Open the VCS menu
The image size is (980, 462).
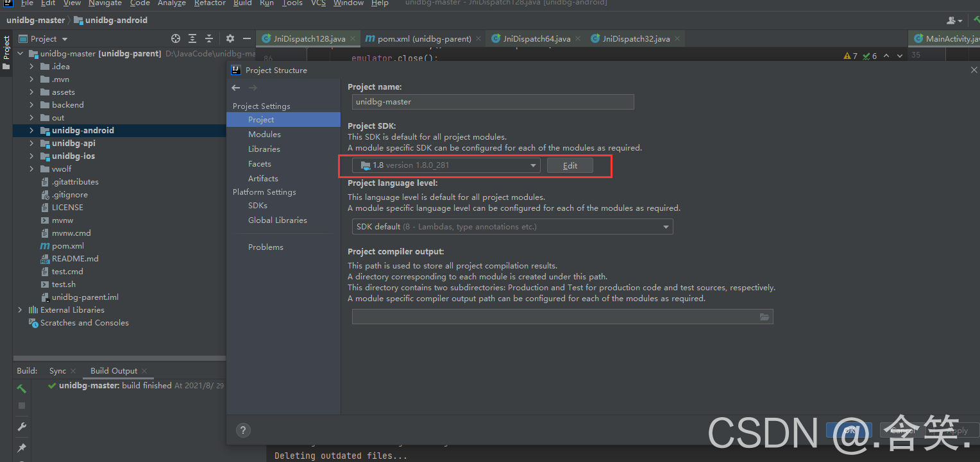tap(318, 3)
